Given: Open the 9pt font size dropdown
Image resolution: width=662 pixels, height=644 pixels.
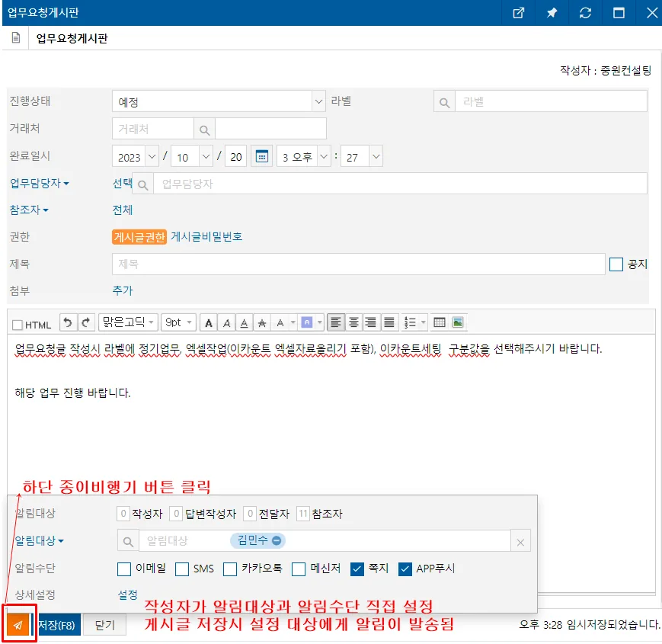Looking at the screenshot, I should [x=178, y=322].
